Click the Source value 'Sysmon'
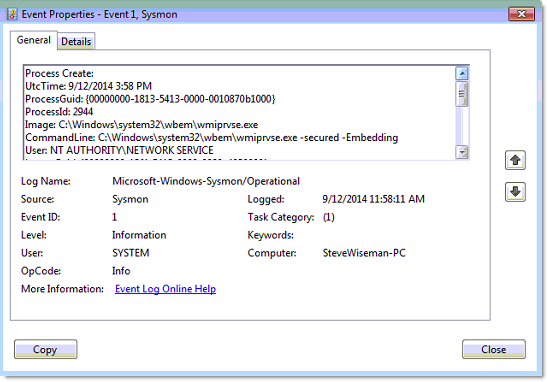 point(130,199)
